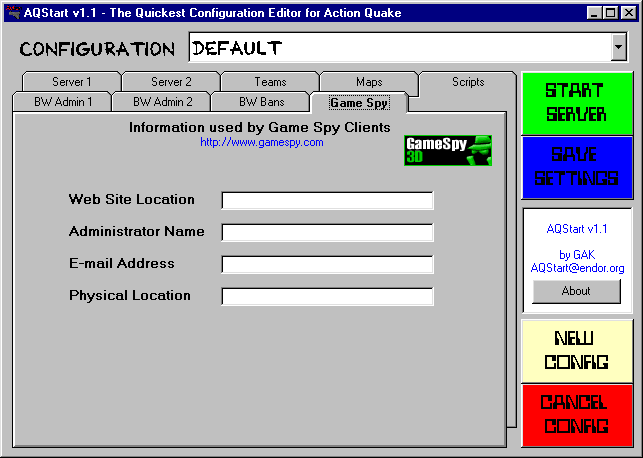Open the BW Admin 1 tab

click(62, 102)
